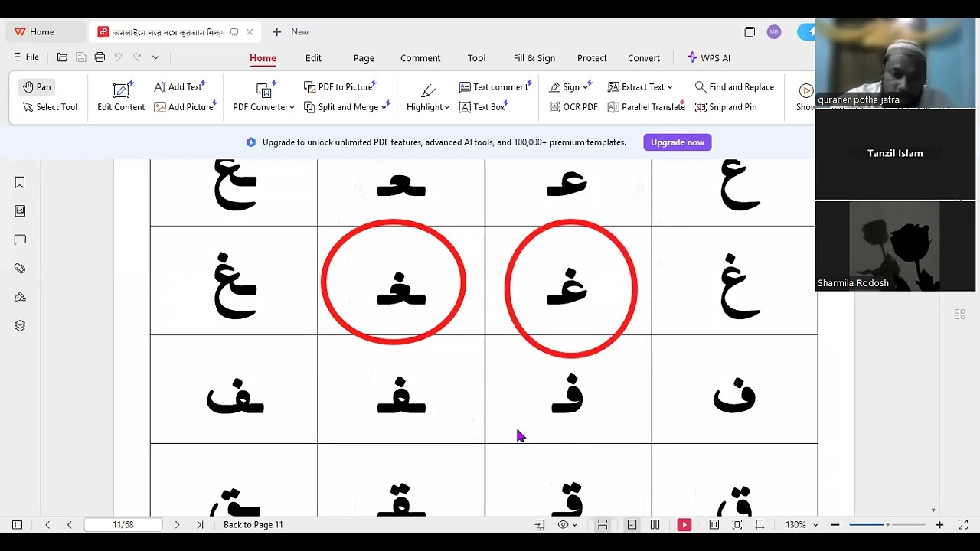Image resolution: width=980 pixels, height=551 pixels.
Task: Click the page number field
Action: tap(123, 525)
